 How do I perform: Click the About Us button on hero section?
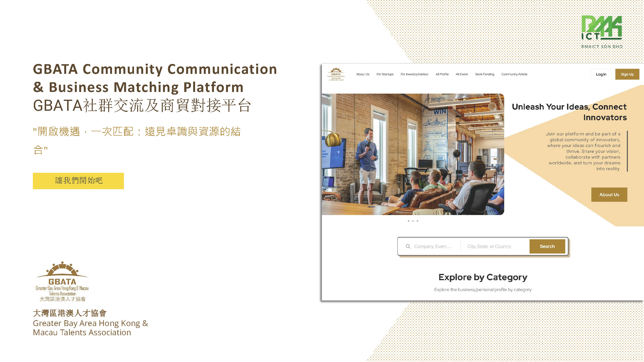[609, 194]
